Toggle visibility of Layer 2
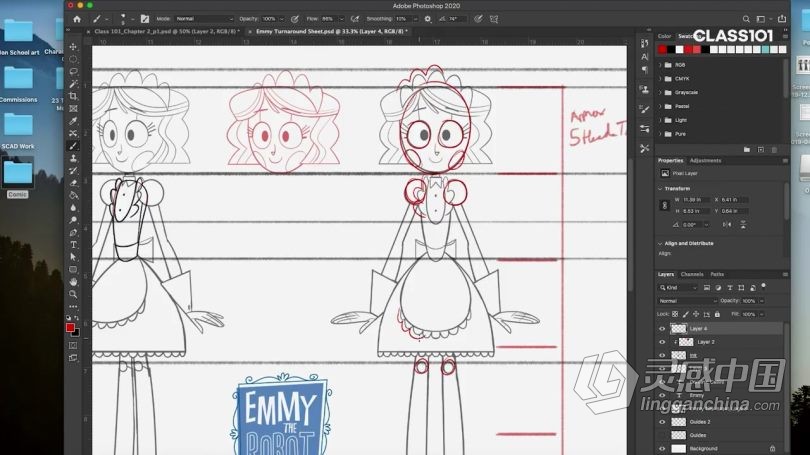 click(x=662, y=342)
